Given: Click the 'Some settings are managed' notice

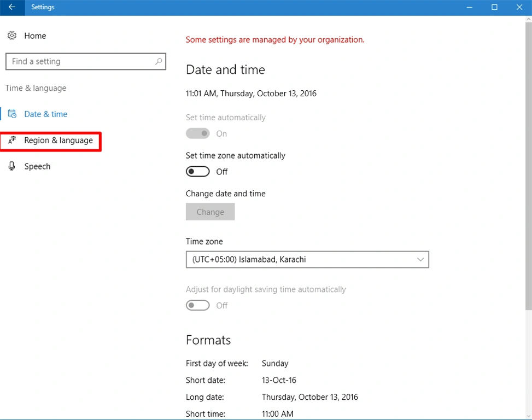Looking at the screenshot, I should pos(275,40).
